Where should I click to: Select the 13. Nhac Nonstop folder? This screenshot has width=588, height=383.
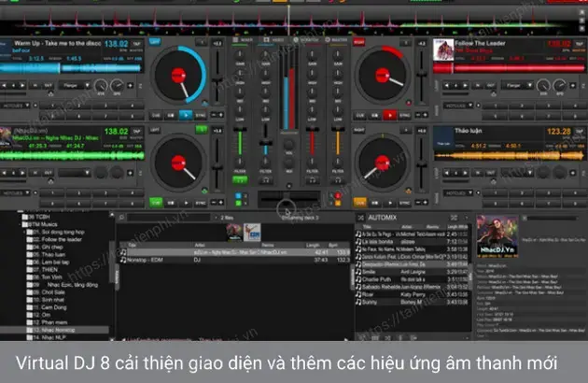(x=54, y=330)
